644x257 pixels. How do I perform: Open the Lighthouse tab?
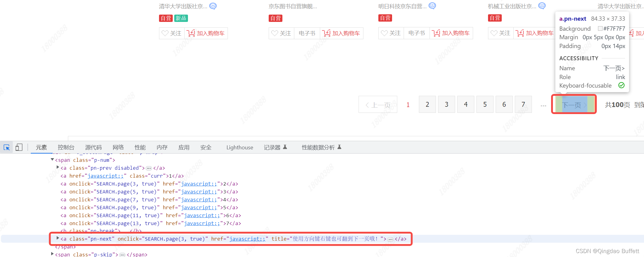coord(240,148)
